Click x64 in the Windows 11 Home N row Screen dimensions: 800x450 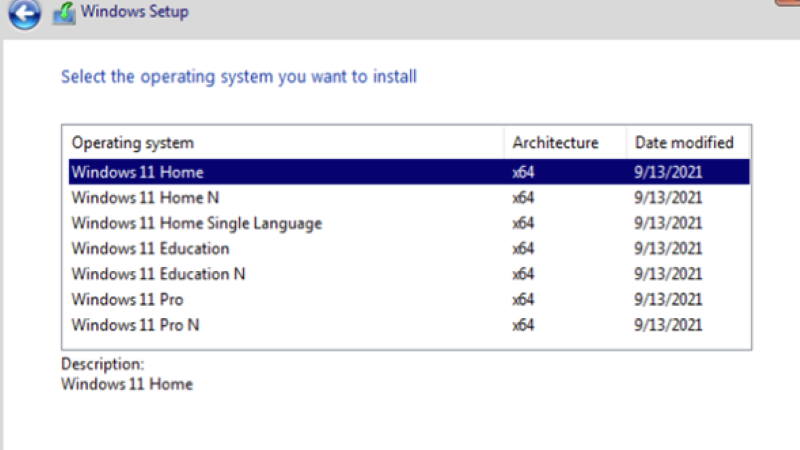point(523,197)
